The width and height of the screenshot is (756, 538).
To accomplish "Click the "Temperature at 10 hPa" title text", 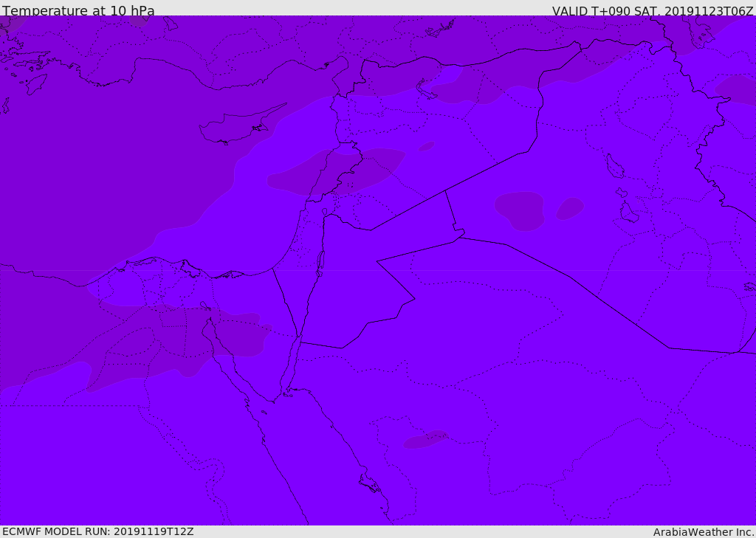I will coord(78,11).
